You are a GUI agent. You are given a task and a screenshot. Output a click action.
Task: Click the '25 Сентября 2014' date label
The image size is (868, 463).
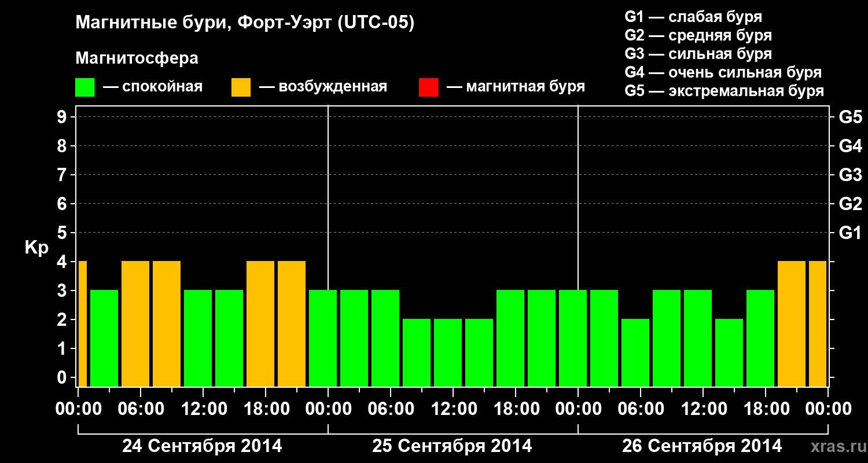coord(452,446)
